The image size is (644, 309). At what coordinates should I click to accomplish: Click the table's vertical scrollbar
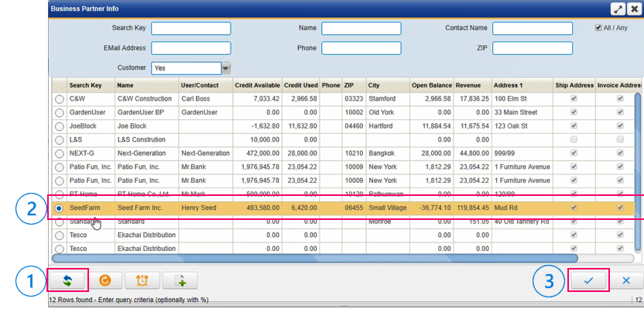[x=639, y=173]
